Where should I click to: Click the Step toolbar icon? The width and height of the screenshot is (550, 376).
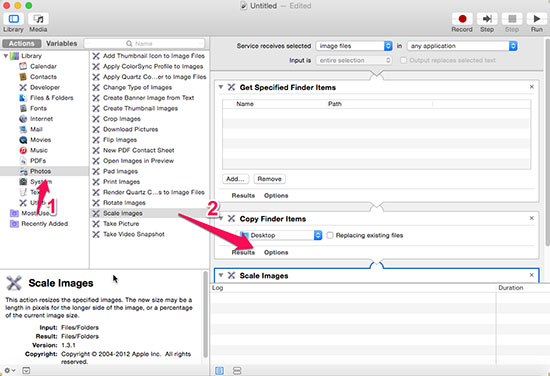pyautogui.click(x=487, y=19)
